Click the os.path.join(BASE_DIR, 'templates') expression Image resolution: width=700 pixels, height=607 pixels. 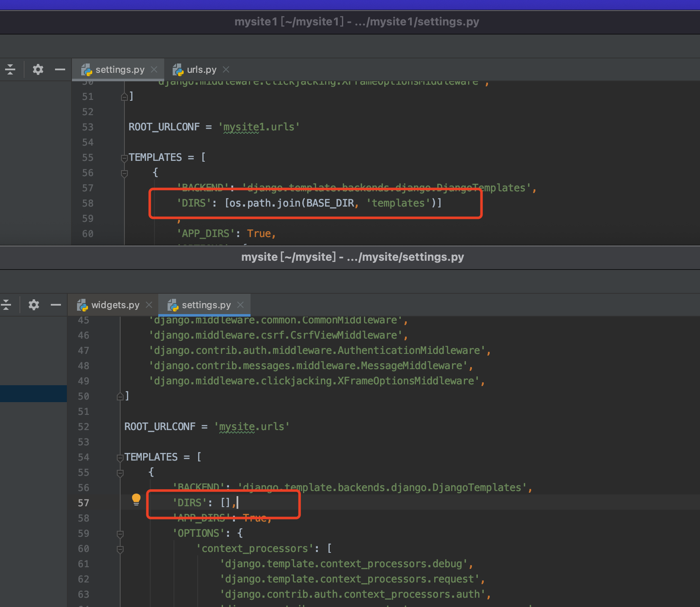click(x=333, y=203)
